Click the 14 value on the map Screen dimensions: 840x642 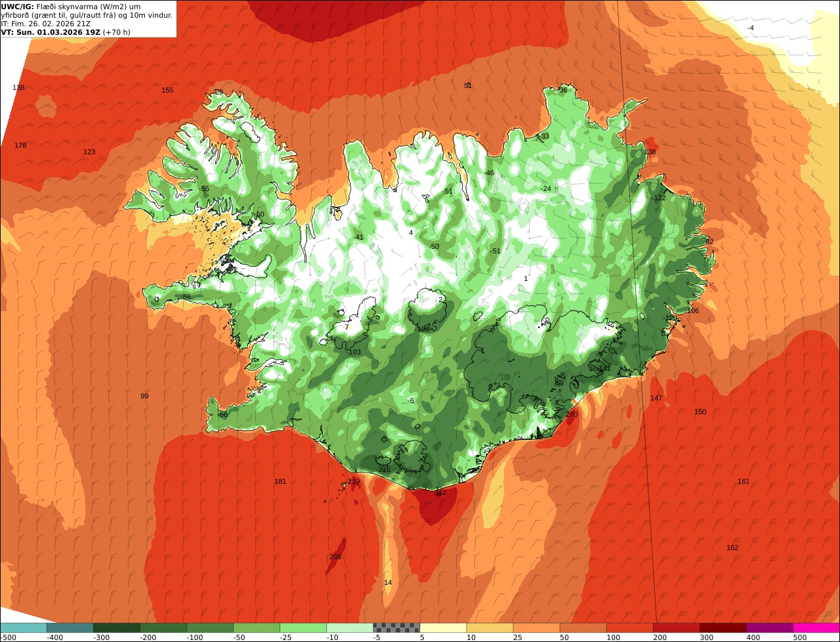coord(388,582)
